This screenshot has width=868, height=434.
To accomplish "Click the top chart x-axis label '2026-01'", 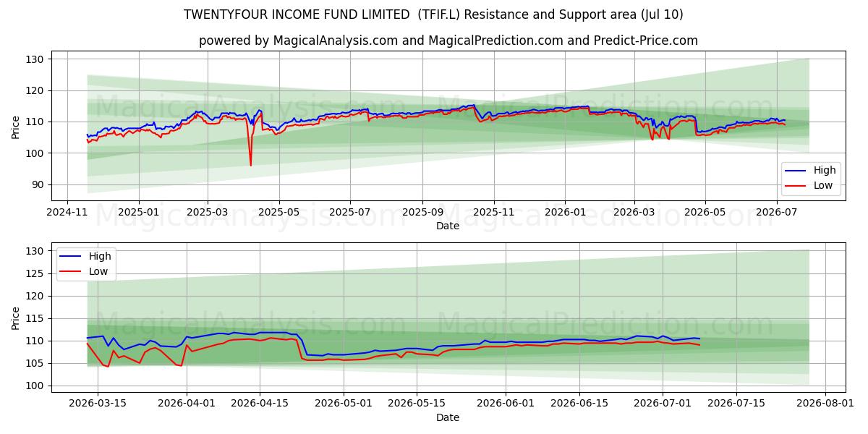I will pos(565,213).
